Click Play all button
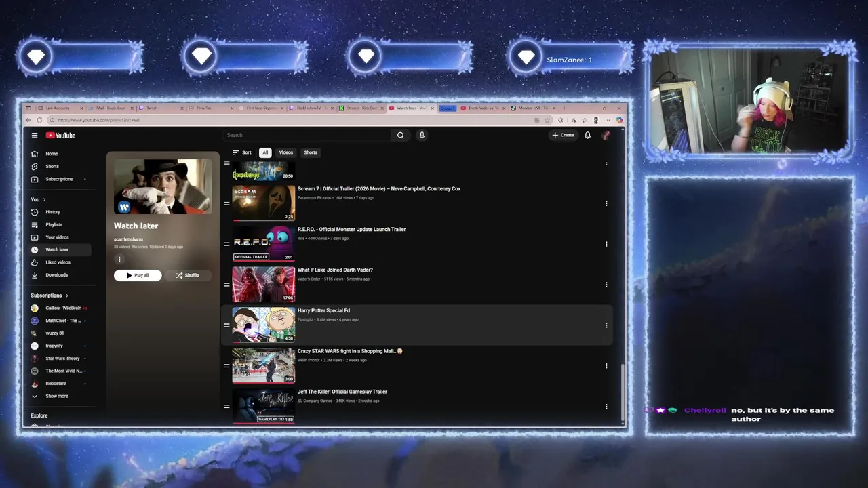Image resolution: width=868 pixels, height=488 pixels. pos(138,275)
